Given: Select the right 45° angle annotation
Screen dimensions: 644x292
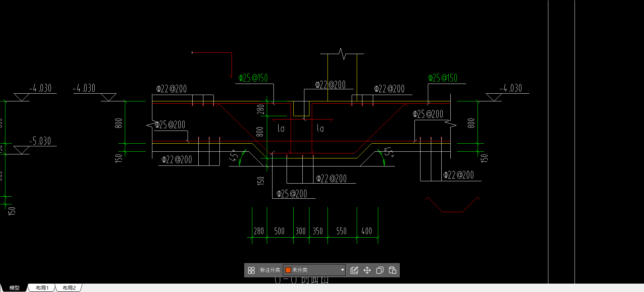Looking at the screenshot, I should click(x=389, y=152).
